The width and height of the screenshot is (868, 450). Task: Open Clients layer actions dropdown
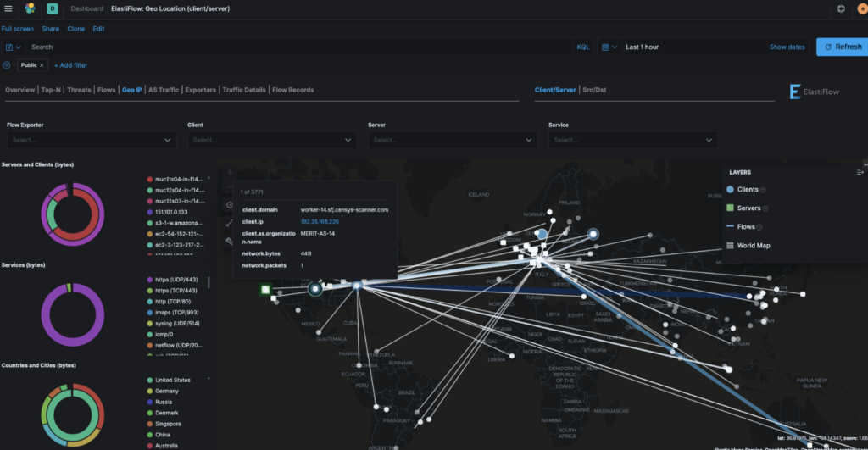[x=763, y=190]
